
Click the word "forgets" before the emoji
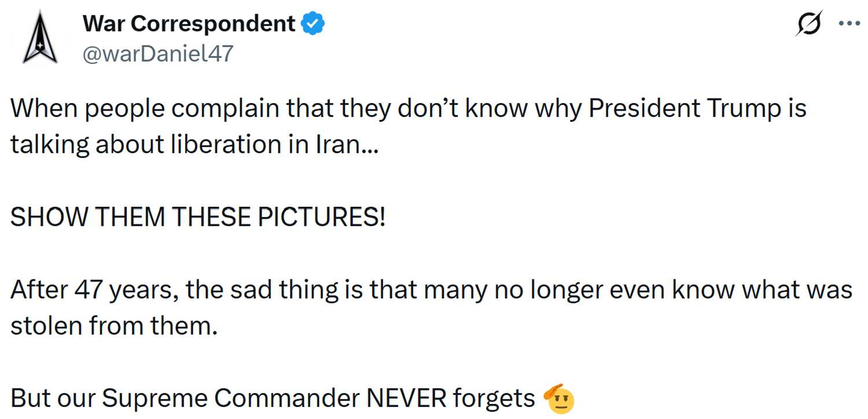pos(494,398)
